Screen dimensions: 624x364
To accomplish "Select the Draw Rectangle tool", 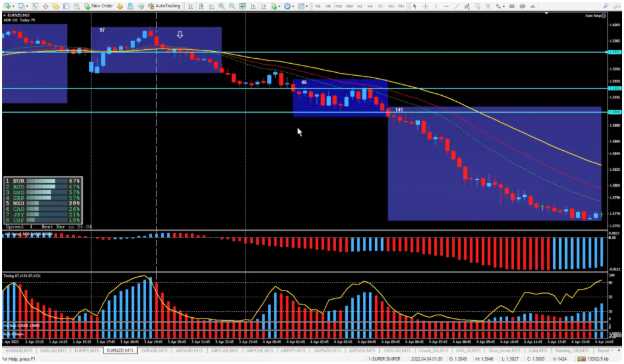I will 511,6.
